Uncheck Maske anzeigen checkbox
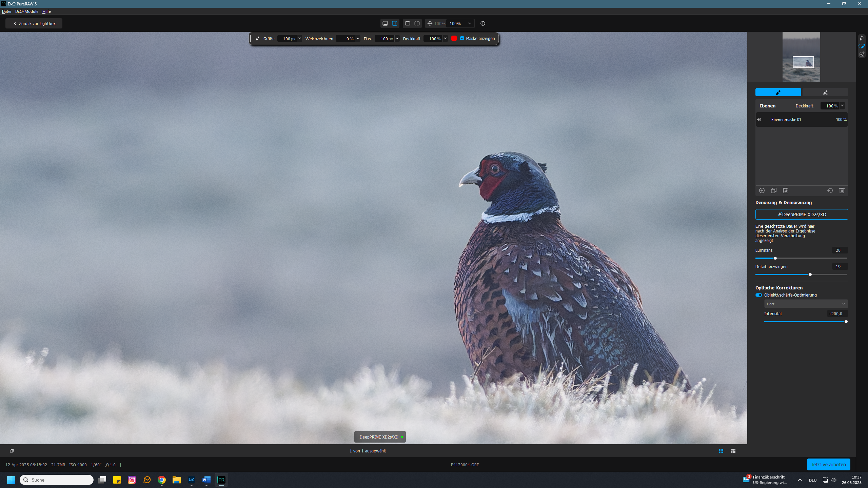868x488 pixels. click(x=462, y=39)
